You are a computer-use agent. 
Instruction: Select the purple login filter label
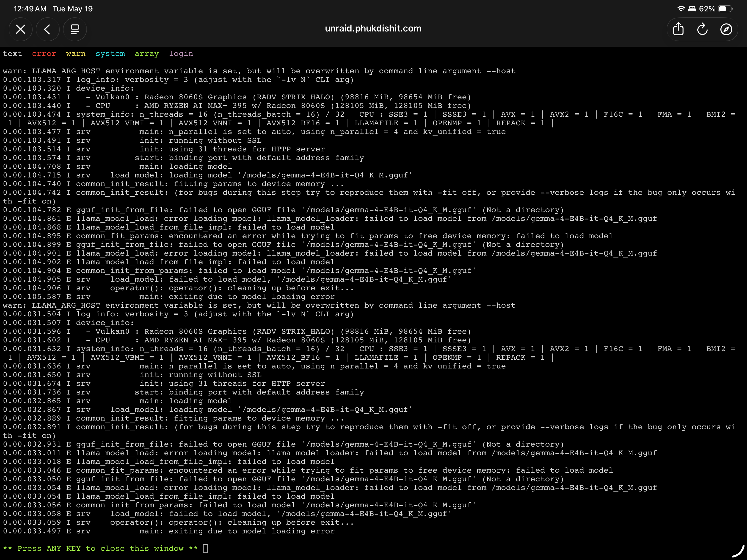click(181, 54)
